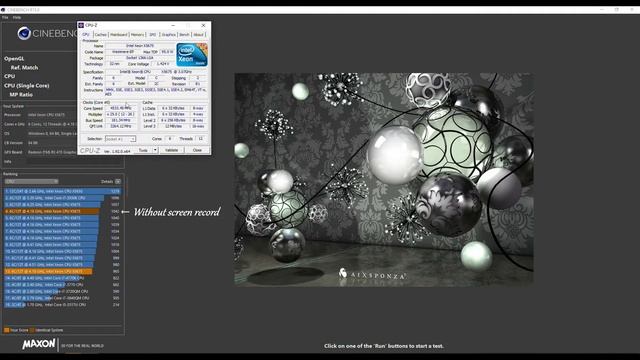Expand the Tools dropdown arrow in CPU-Z
640x360 pixels.
[x=155, y=150]
